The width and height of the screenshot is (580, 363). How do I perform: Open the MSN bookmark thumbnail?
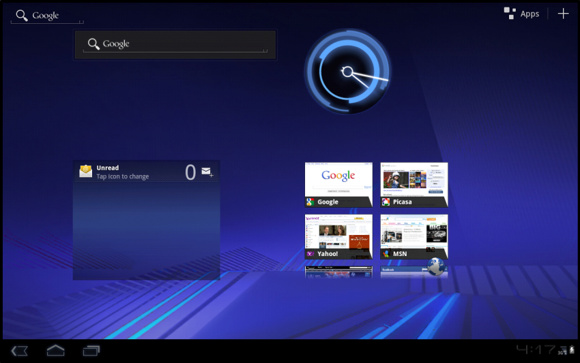pos(414,236)
